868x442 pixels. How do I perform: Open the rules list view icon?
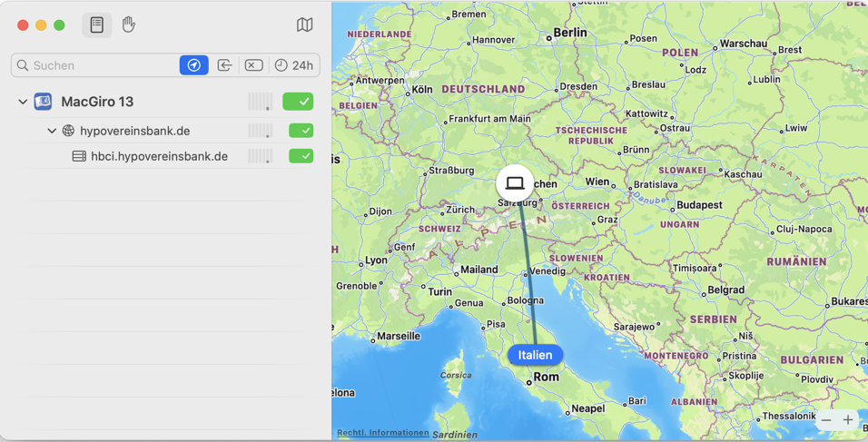pos(97,25)
